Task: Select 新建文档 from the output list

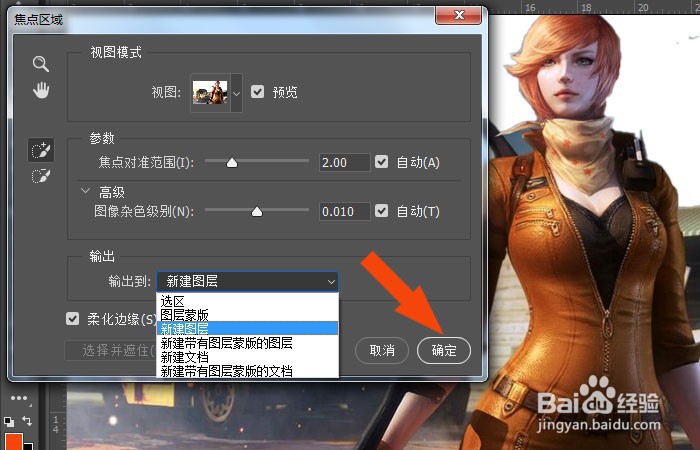Action: pos(248,357)
